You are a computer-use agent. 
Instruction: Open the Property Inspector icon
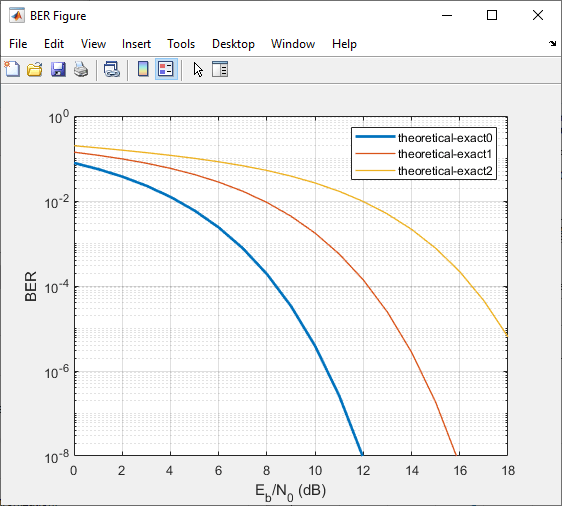click(220, 69)
